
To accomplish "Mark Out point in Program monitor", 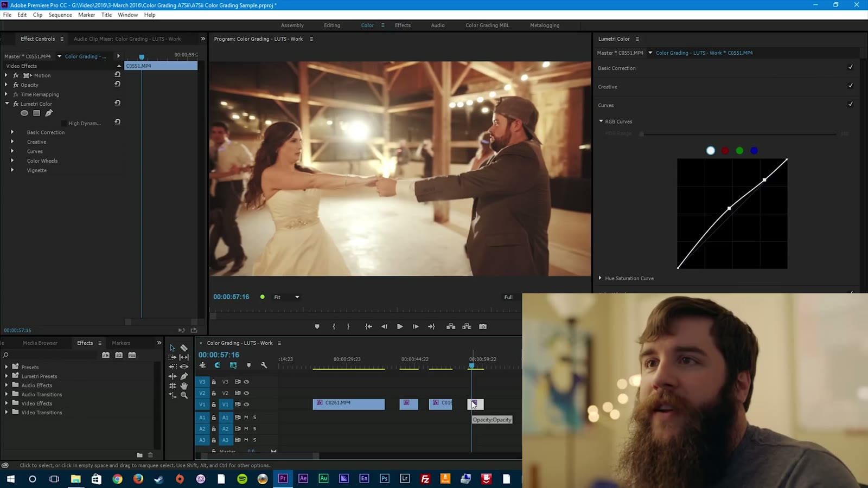I will click(348, 326).
